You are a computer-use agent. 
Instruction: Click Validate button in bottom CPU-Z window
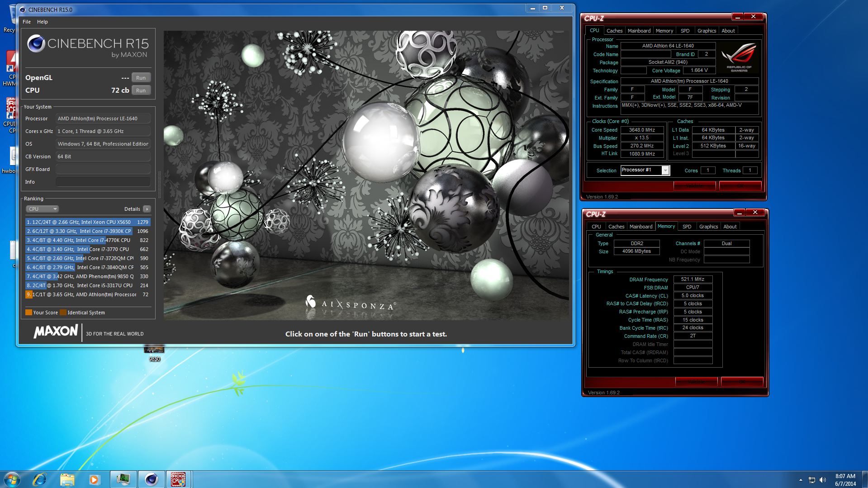tap(697, 382)
